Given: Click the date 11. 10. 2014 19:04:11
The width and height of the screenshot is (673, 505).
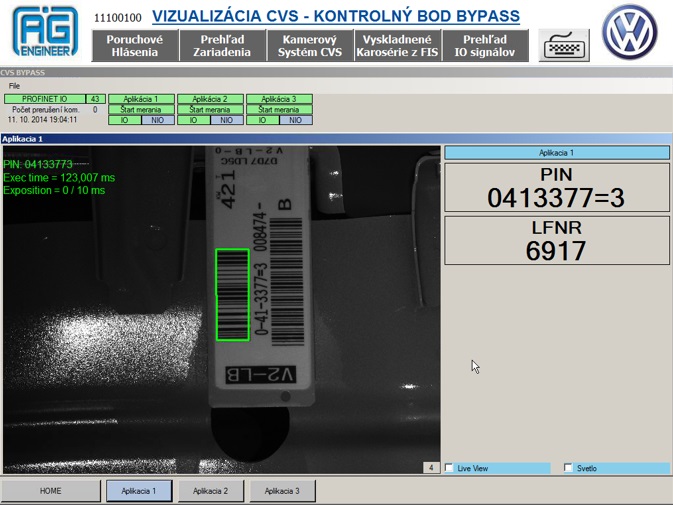Looking at the screenshot, I should pyautogui.click(x=42, y=120).
